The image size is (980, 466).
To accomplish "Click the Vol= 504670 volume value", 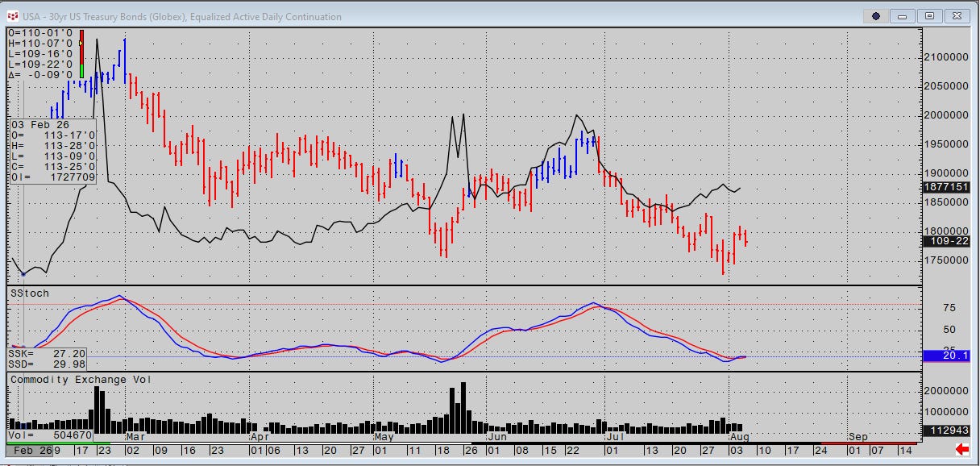I will pyautogui.click(x=50, y=435).
